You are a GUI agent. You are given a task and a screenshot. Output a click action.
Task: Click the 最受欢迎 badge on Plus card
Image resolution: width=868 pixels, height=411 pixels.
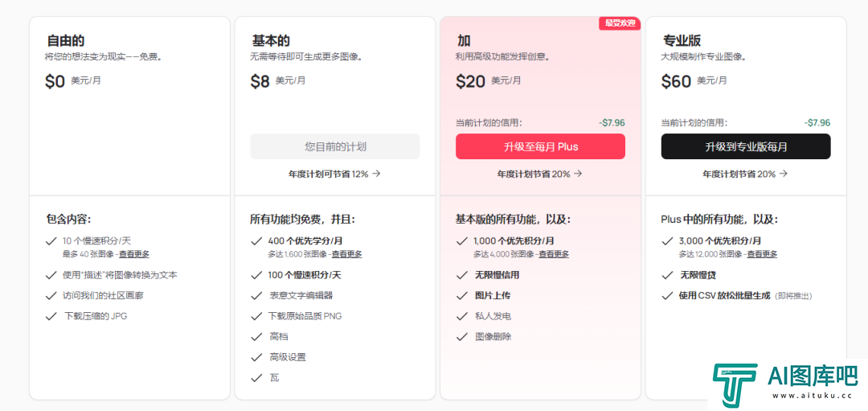620,23
